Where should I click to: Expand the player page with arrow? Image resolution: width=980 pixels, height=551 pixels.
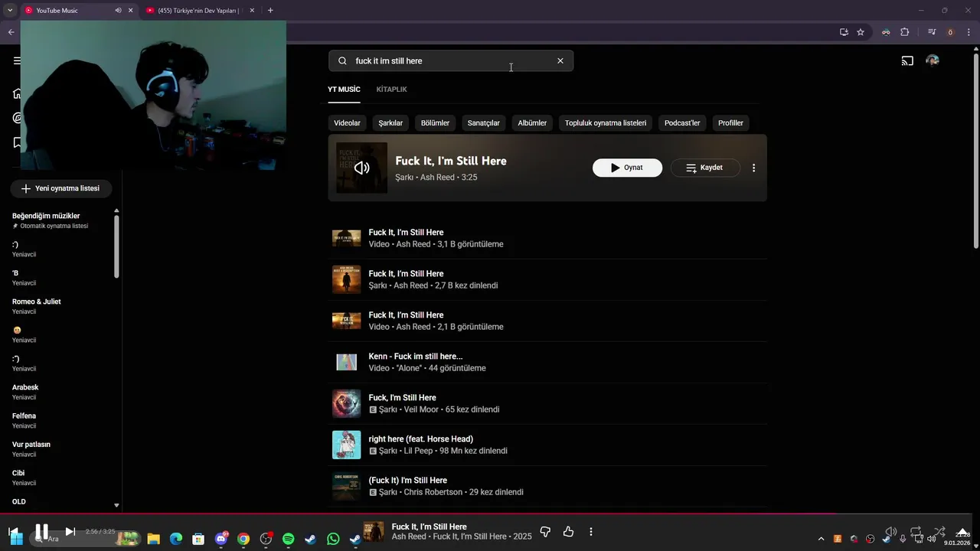click(x=962, y=532)
